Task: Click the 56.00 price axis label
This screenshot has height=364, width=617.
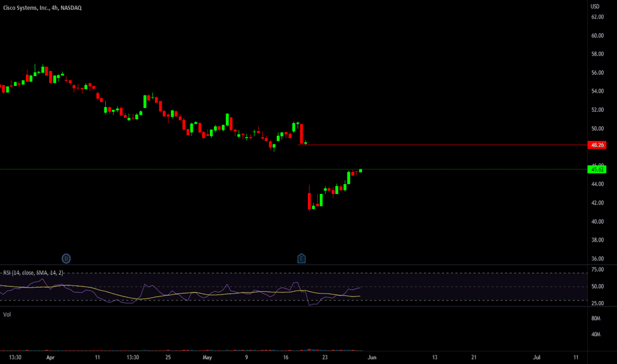Action: coord(597,73)
